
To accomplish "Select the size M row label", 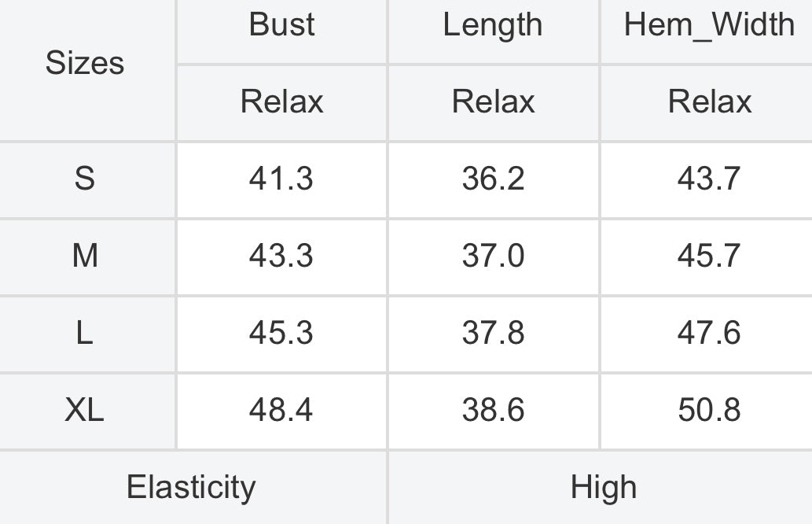I will (x=85, y=256).
